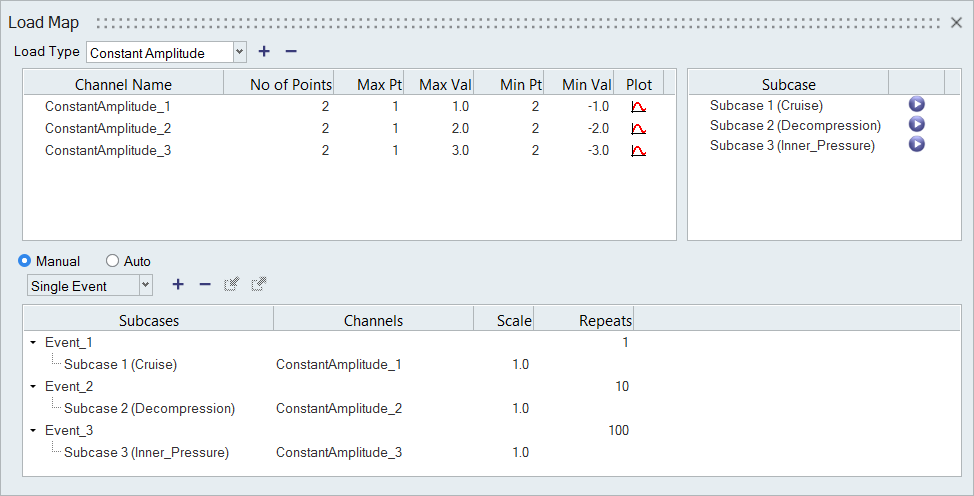Select the Auto radio button

pyautogui.click(x=112, y=261)
